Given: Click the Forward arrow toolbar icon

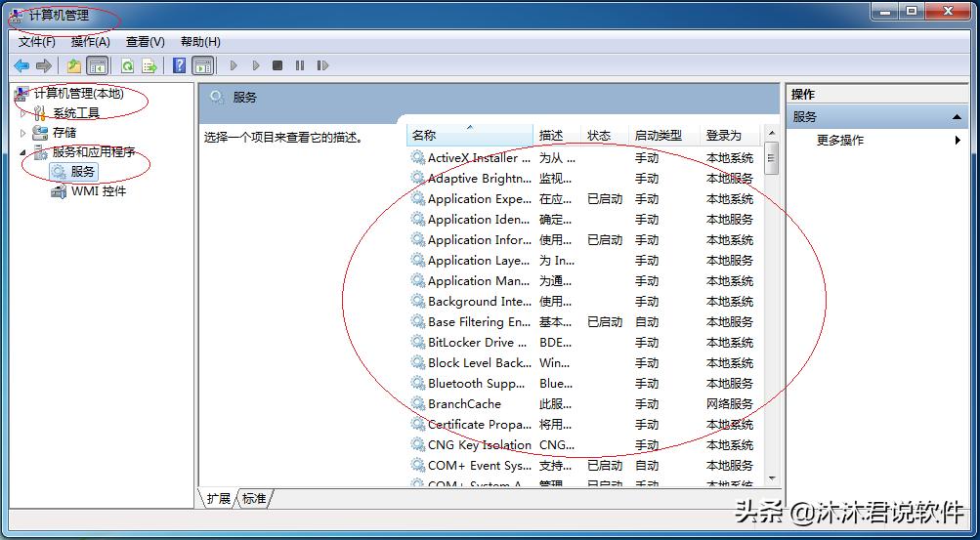Looking at the screenshot, I should (x=44, y=65).
